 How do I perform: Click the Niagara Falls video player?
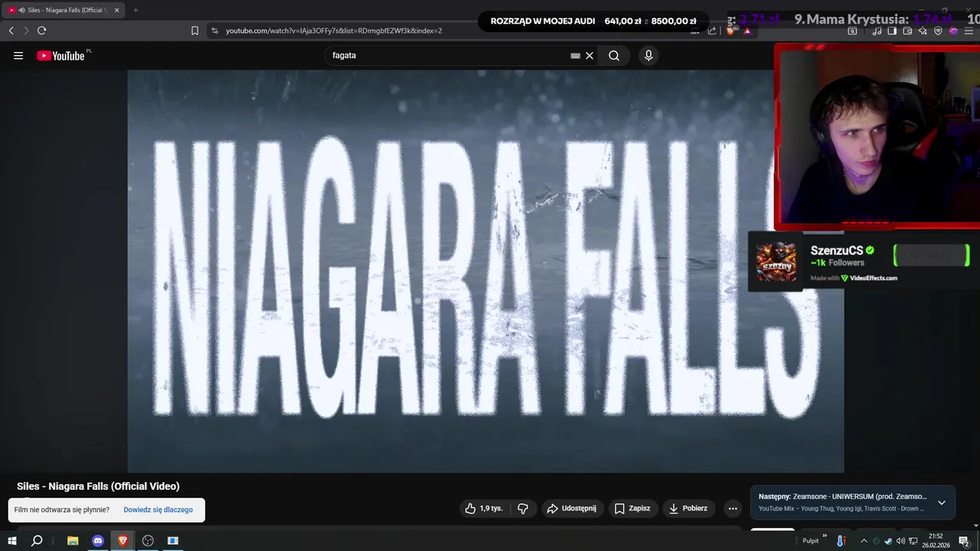coord(485,271)
